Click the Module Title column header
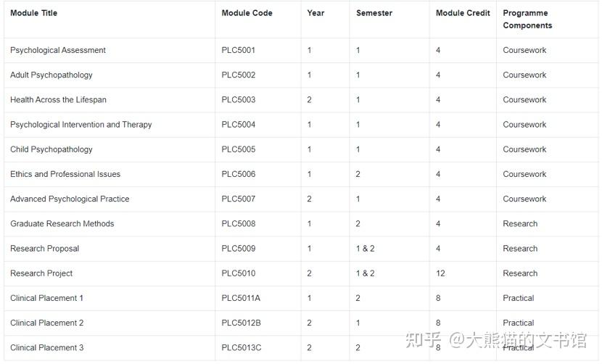 (x=34, y=13)
